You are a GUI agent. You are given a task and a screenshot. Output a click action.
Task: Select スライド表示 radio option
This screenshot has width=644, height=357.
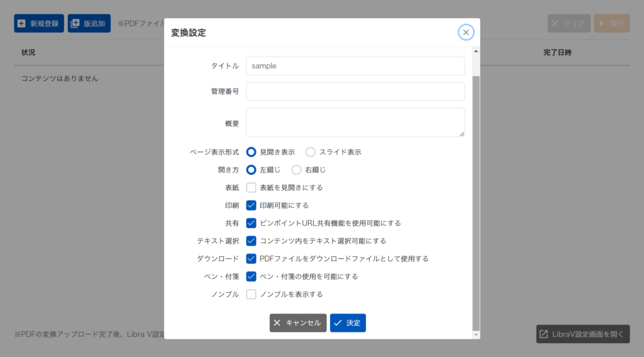point(311,152)
